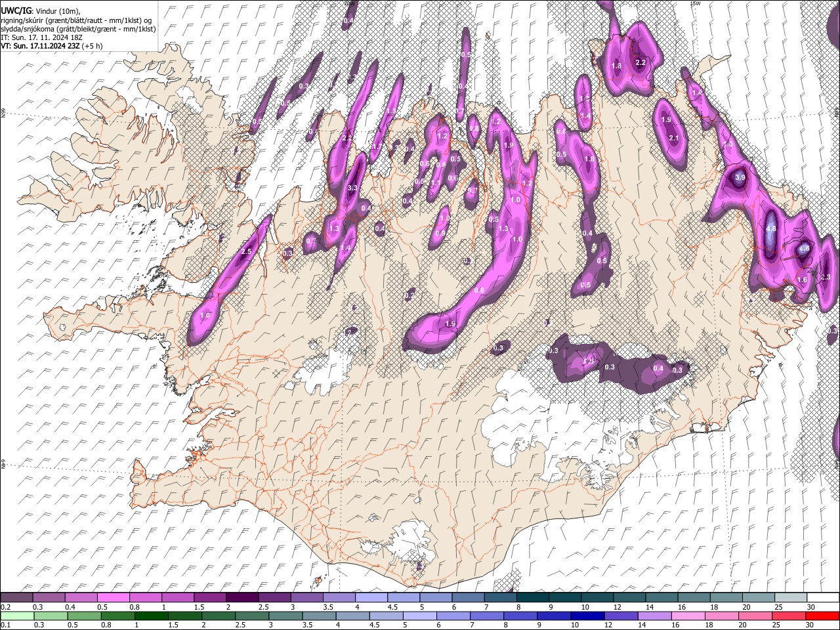Pick upper legend swatch between 0.2 and 0.3
Image resolution: width=840 pixels, height=630 pixels.
click(18, 597)
